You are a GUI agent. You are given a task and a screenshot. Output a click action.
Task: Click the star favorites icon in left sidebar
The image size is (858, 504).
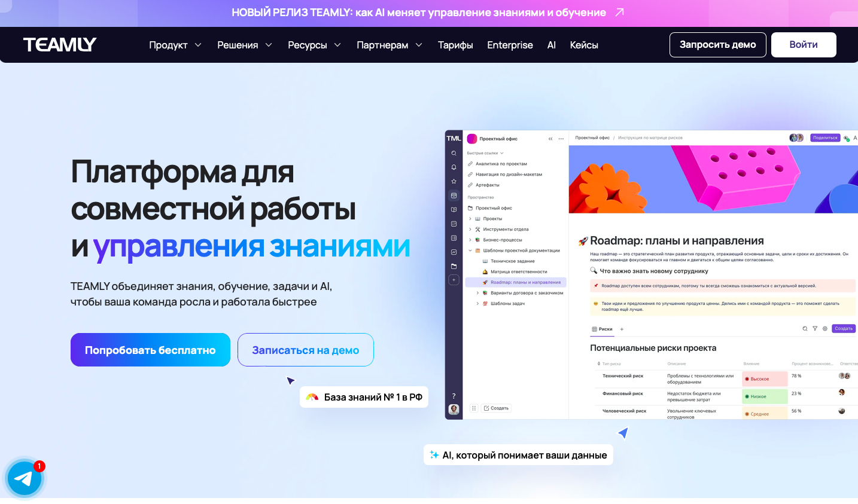coord(454,181)
